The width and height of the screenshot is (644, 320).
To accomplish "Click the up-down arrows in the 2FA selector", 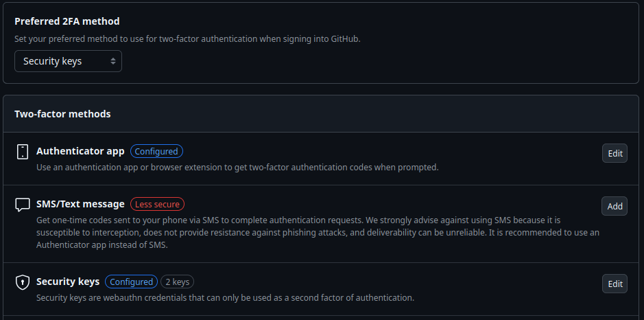I will [x=113, y=61].
